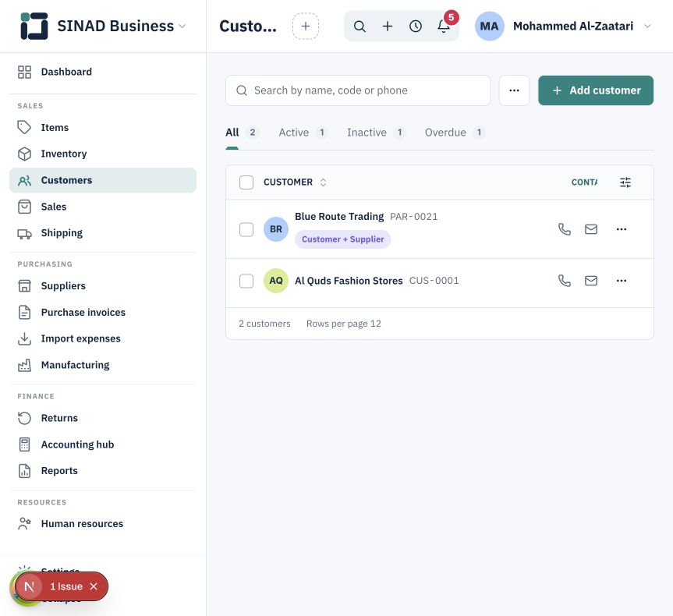The width and height of the screenshot is (673, 616).
Task: Navigate to Purchase invoices
Action: pyautogui.click(x=103, y=313)
